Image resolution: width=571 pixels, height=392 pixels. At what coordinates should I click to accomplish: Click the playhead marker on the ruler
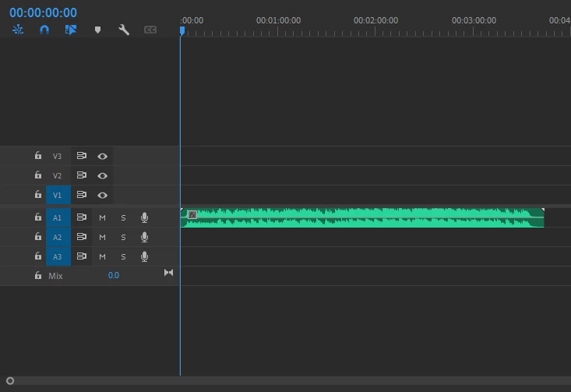[182, 31]
